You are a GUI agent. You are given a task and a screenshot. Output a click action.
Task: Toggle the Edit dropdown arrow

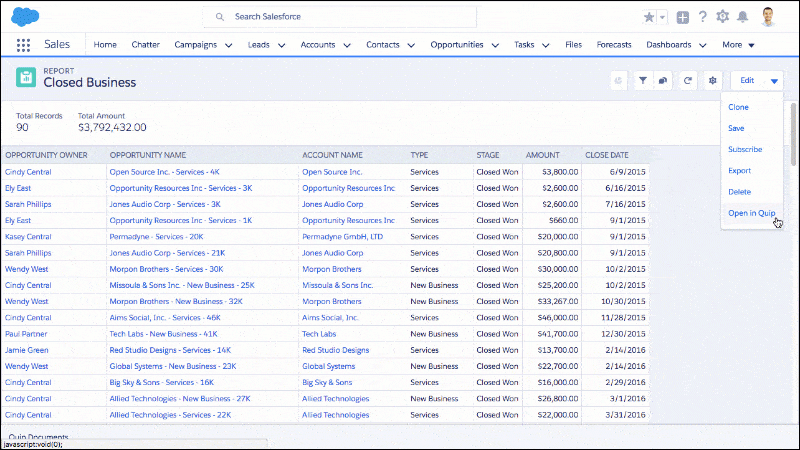[774, 81]
